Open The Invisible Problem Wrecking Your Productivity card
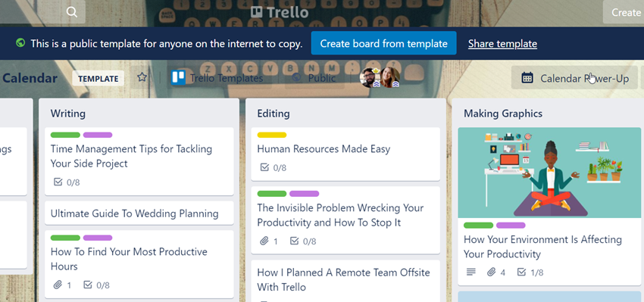Viewport: 644px width, 302px height. click(x=345, y=220)
